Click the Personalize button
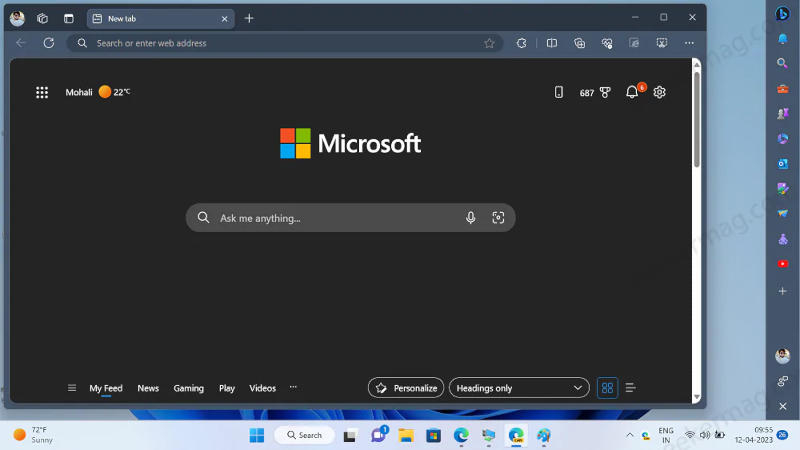The height and width of the screenshot is (450, 800). [x=406, y=388]
